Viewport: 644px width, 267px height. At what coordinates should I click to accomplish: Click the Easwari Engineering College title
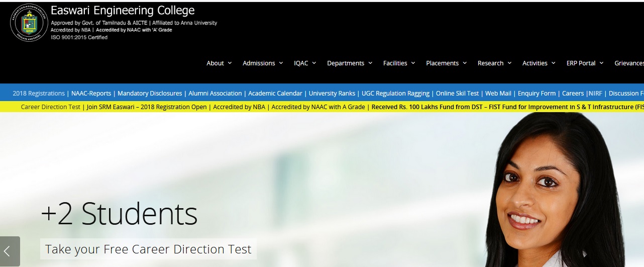click(x=123, y=10)
